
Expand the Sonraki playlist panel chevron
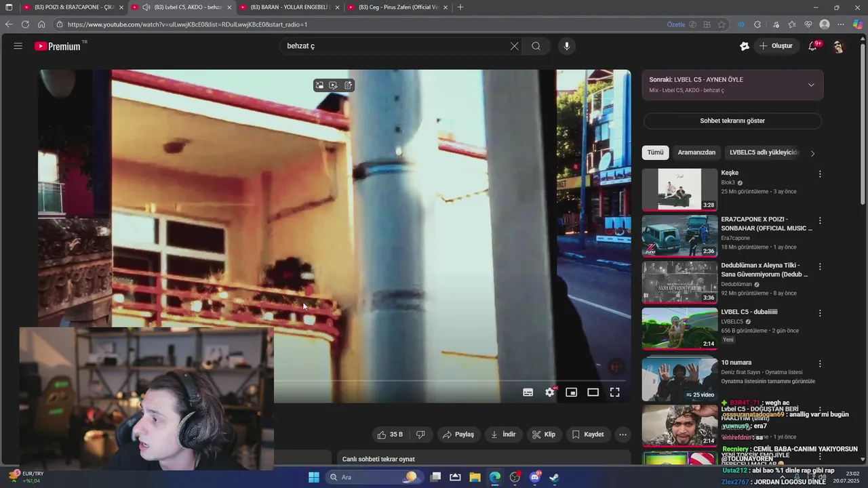[x=811, y=85]
